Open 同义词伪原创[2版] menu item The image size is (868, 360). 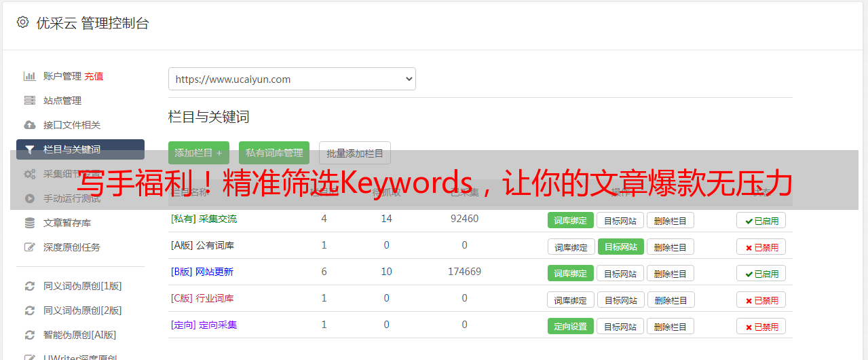pyautogui.click(x=83, y=310)
